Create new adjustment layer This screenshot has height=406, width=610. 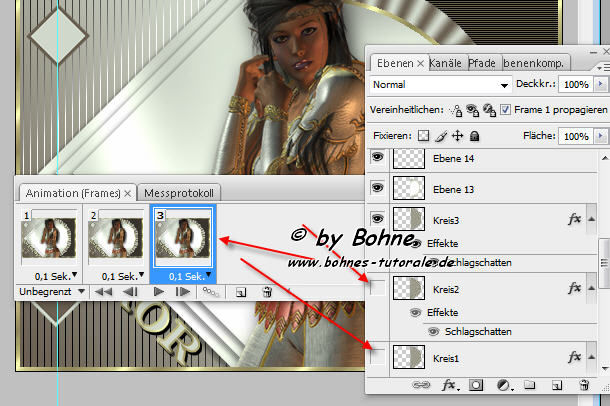503,385
